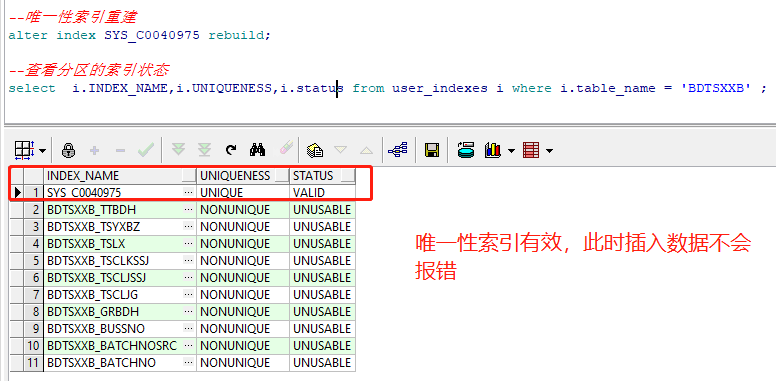The height and width of the screenshot is (381, 776).
Task: Click the previous record up triangle
Action: 366,150
